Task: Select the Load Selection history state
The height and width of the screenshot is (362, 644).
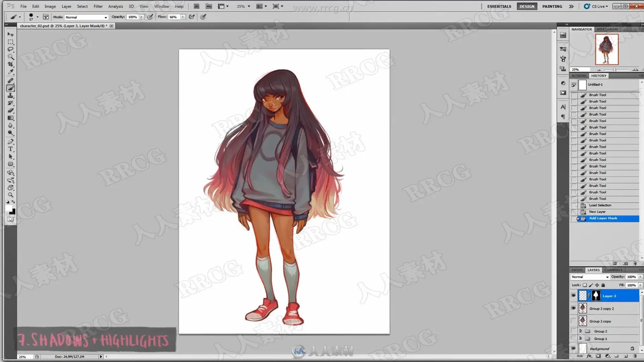Action: [x=600, y=205]
